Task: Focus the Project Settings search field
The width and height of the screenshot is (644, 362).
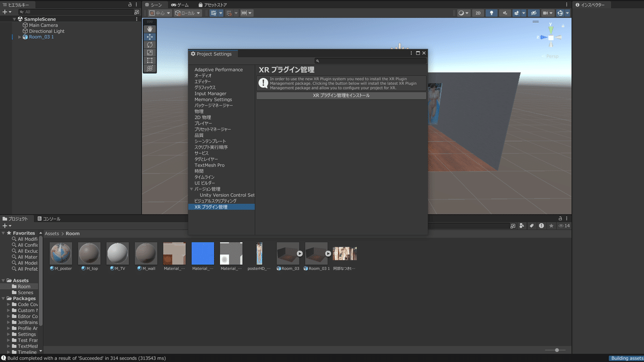Action: [371, 61]
